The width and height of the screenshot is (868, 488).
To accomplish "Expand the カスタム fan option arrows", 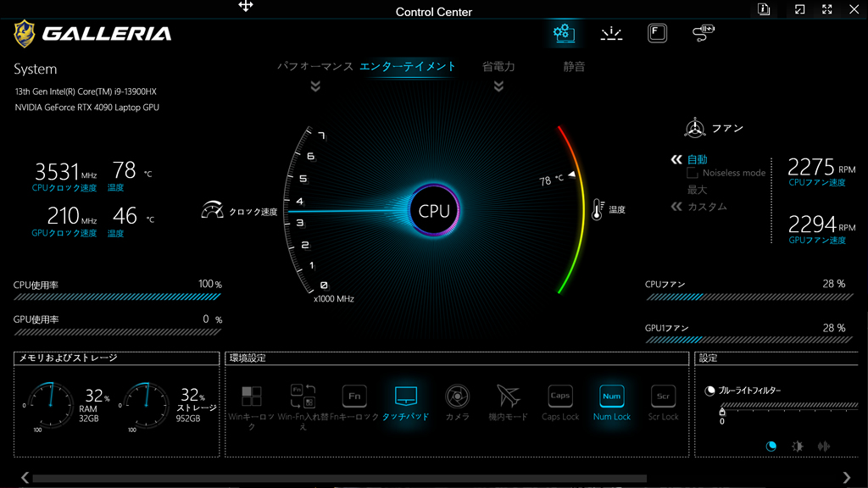I will (676, 207).
